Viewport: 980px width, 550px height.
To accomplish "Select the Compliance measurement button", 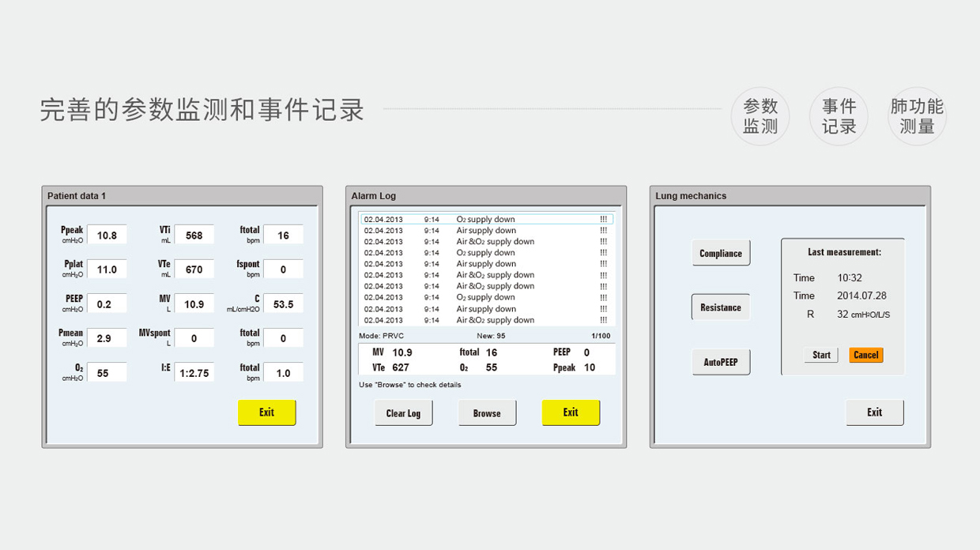I will point(720,253).
